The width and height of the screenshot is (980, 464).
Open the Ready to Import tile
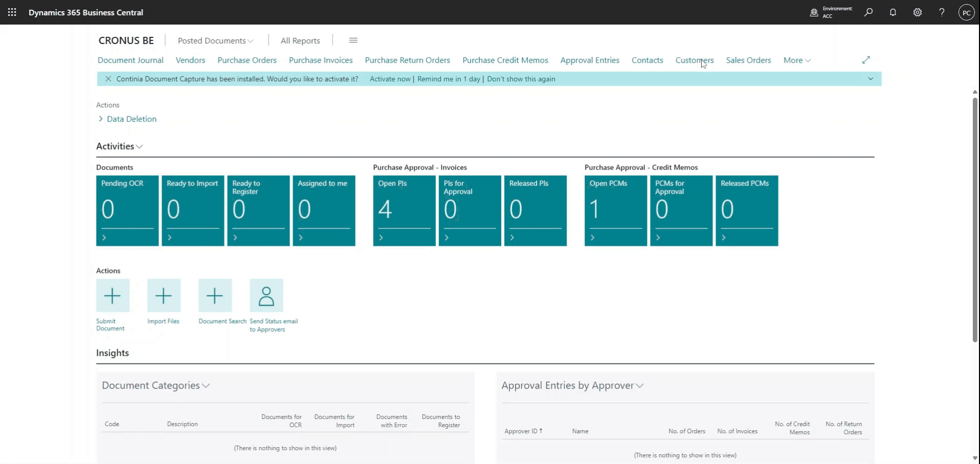[x=193, y=210]
